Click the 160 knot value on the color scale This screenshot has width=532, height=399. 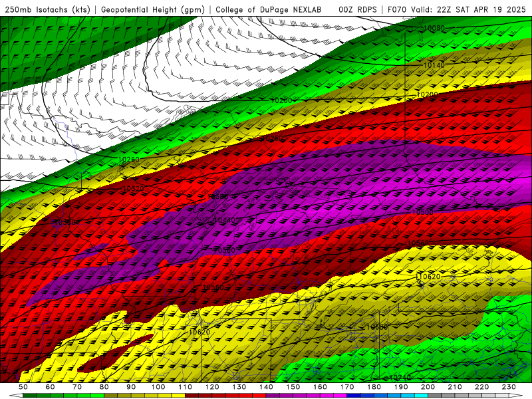(x=320, y=387)
